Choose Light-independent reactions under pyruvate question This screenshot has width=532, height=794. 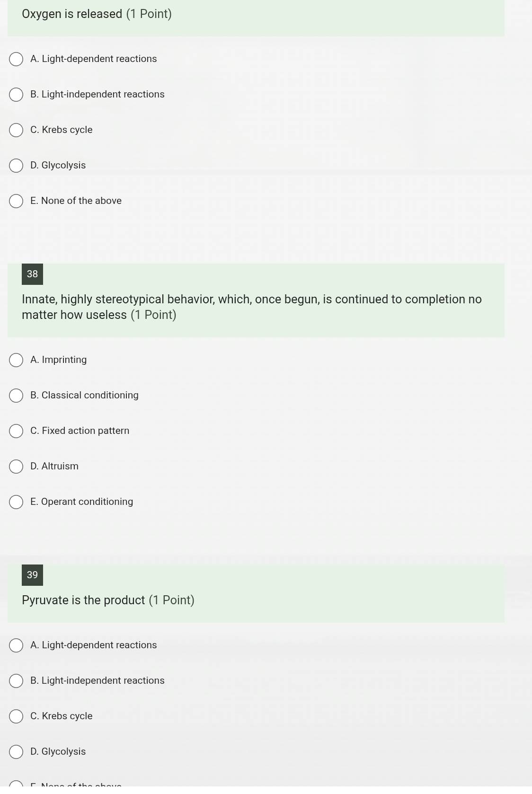(16, 681)
